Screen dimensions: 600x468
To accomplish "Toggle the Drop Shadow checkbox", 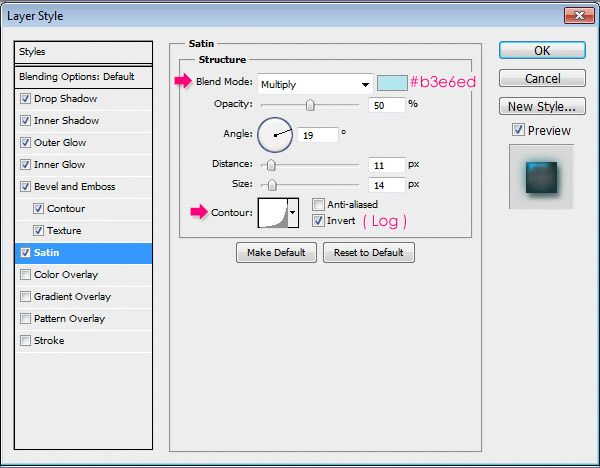I will (x=25, y=99).
